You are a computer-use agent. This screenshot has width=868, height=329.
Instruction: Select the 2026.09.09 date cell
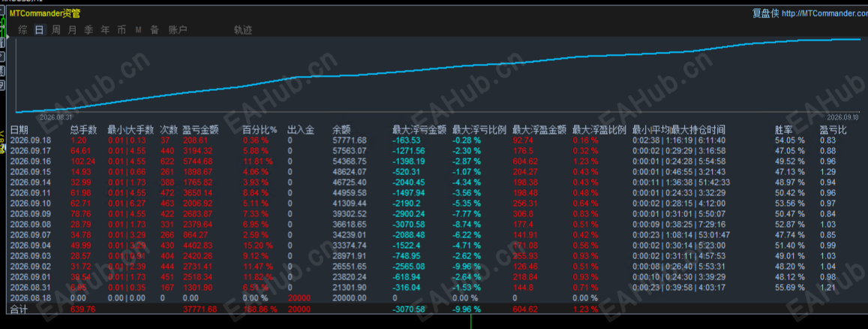point(31,213)
